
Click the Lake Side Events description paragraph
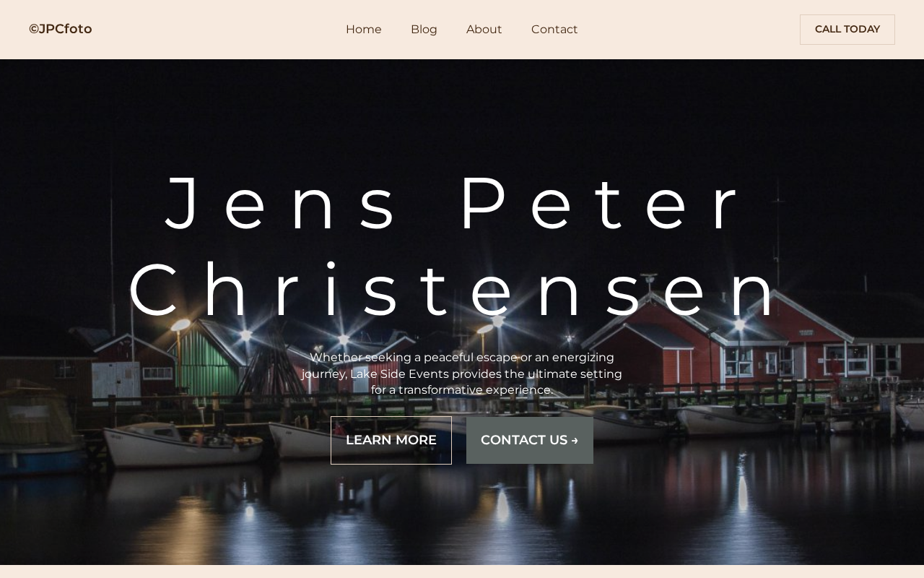pyautogui.click(x=462, y=374)
